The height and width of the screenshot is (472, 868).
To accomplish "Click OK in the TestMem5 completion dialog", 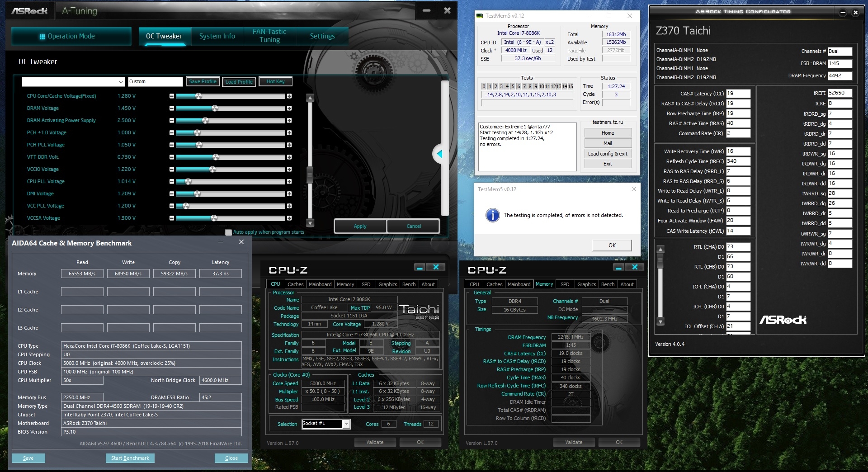I will tap(612, 245).
